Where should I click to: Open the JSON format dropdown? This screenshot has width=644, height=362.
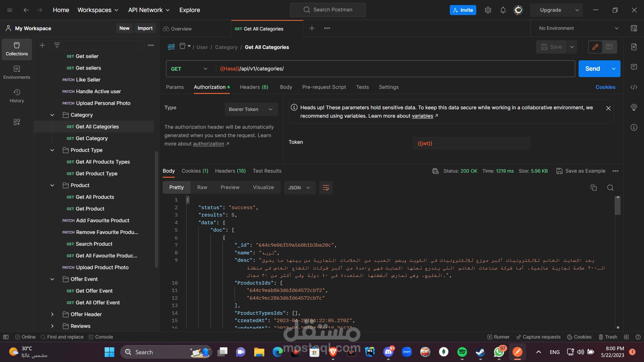pos(300,188)
